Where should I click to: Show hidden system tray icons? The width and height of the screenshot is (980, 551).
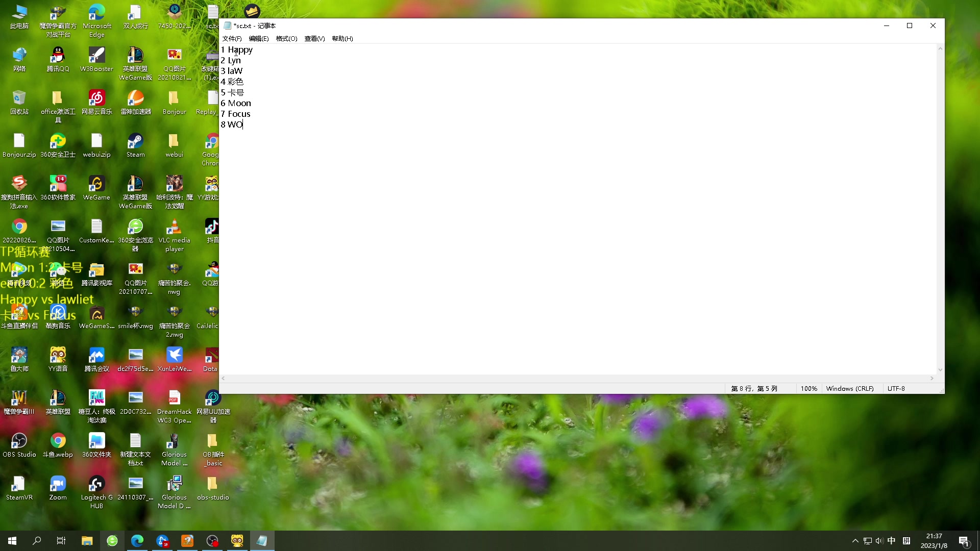[x=855, y=541]
